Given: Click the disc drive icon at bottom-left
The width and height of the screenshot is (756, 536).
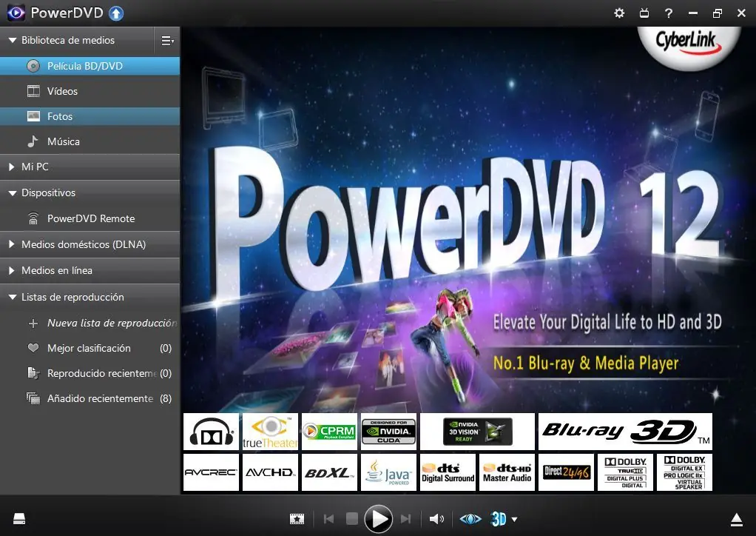Looking at the screenshot, I should (x=20, y=519).
